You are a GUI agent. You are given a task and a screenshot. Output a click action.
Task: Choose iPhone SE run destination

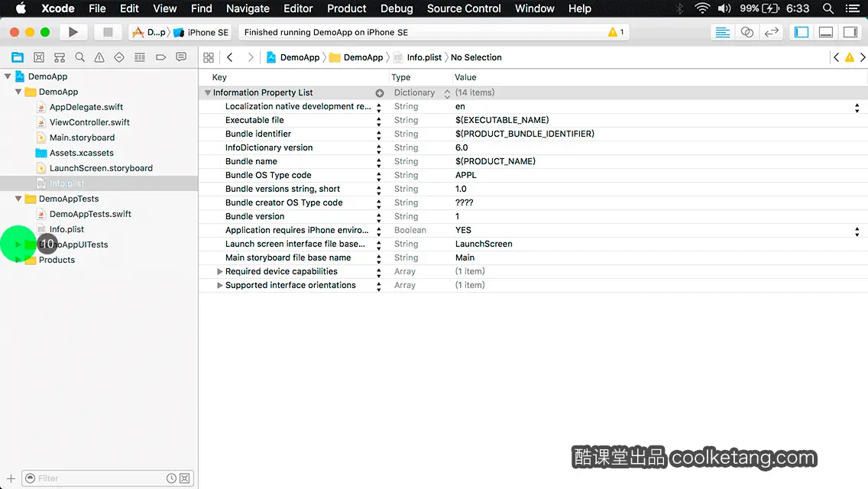[201, 32]
